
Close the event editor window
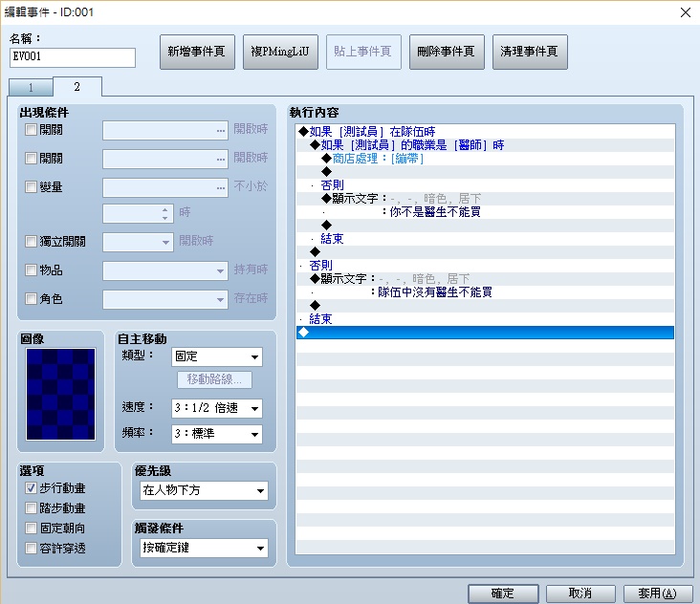tap(686, 12)
